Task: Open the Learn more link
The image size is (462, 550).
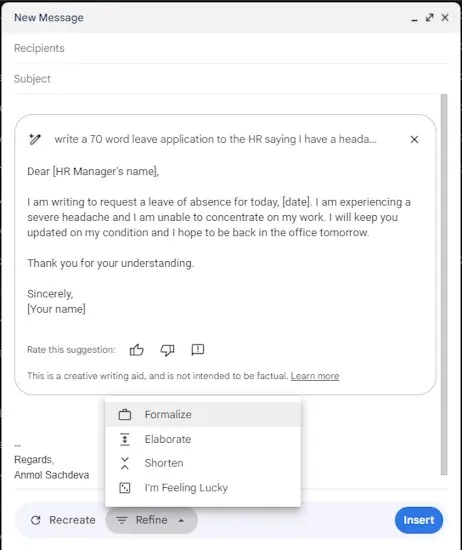Action: (315, 376)
